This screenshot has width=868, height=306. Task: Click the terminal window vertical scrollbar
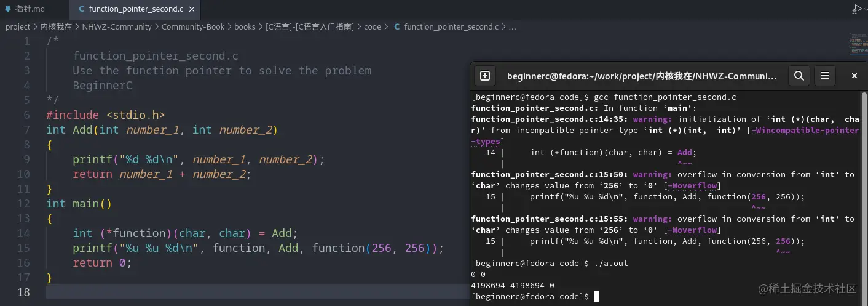[x=864, y=197]
